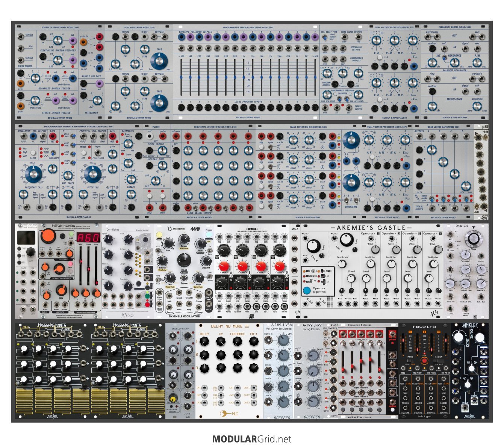Click the Operator 1 Wave knob
The width and height of the screenshot is (504, 447).
coord(375,250)
